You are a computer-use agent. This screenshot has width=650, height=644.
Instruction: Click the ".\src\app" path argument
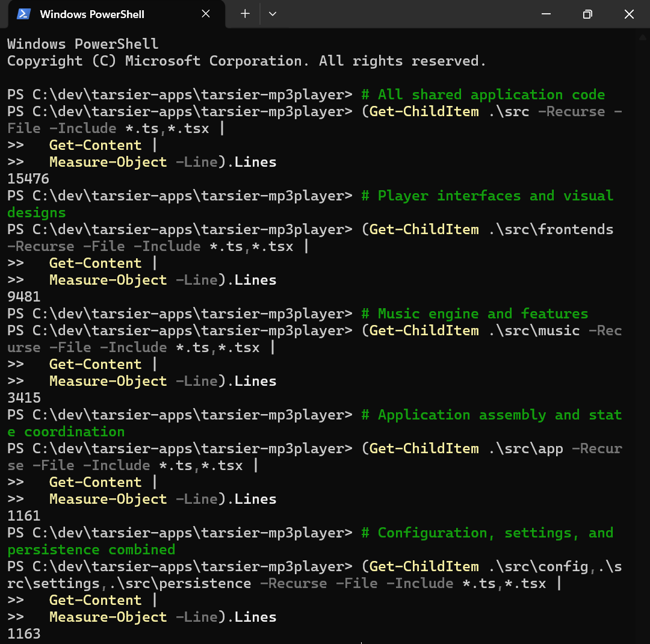[525, 448]
